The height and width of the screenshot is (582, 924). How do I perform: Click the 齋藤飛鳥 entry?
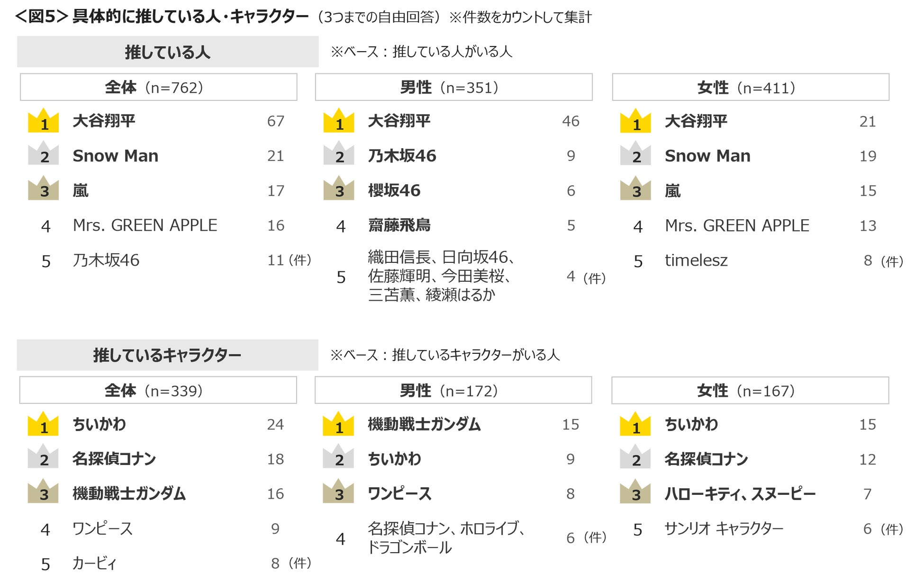point(399,225)
